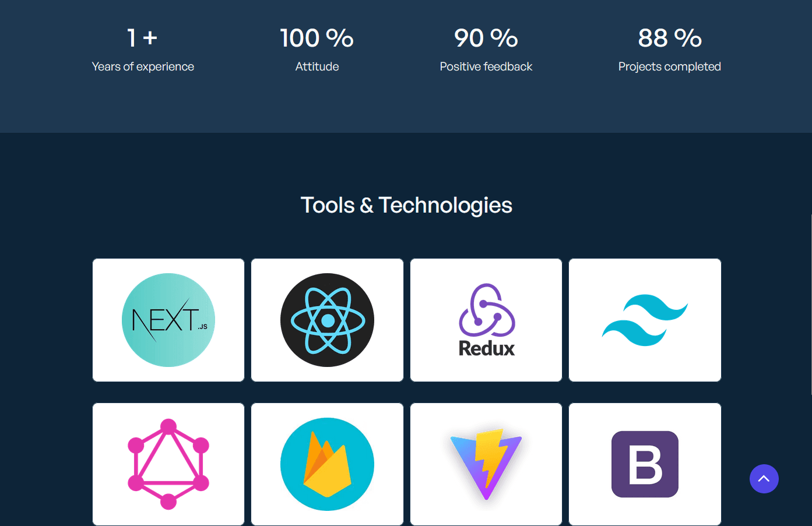This screenshot has height=526, width=812.
Task: Open the Bootstrap B logo card
Action: click(645, 464)
